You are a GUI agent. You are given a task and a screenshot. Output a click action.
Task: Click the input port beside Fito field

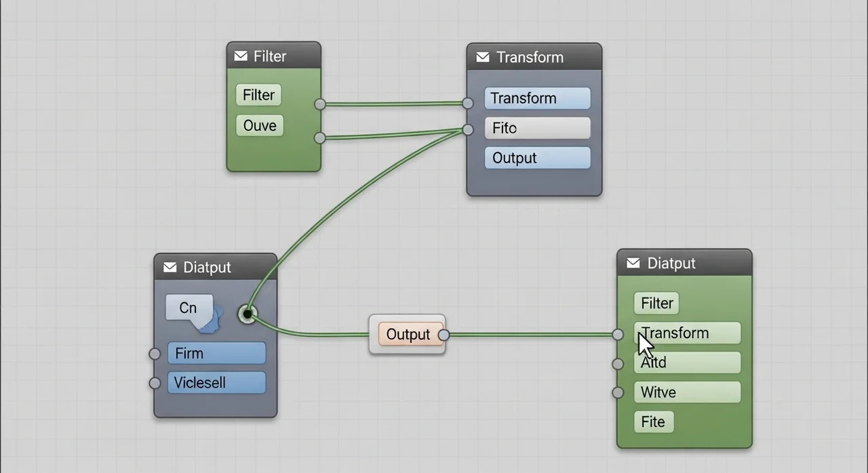[467, 129]
